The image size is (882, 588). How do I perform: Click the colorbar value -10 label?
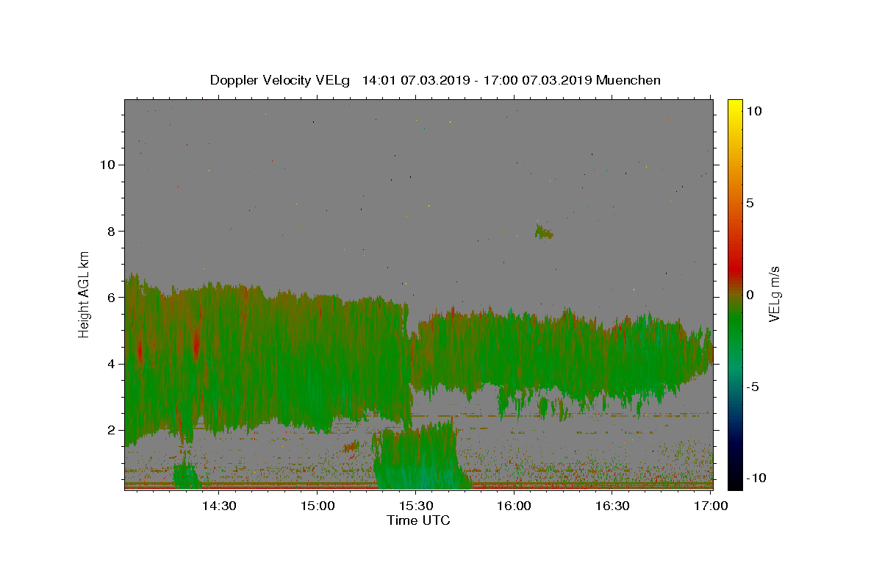[756, 478]
